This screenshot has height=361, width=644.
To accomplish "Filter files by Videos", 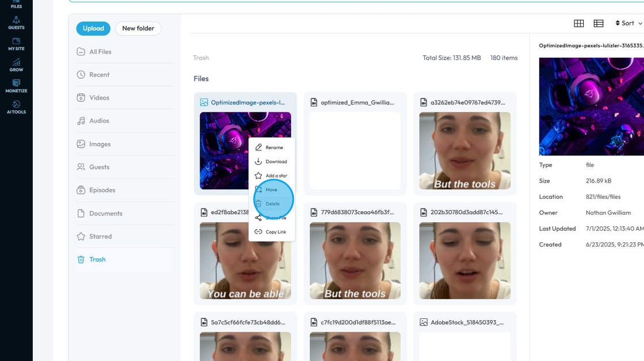I will pyautogui.click(x=125, y=98).
